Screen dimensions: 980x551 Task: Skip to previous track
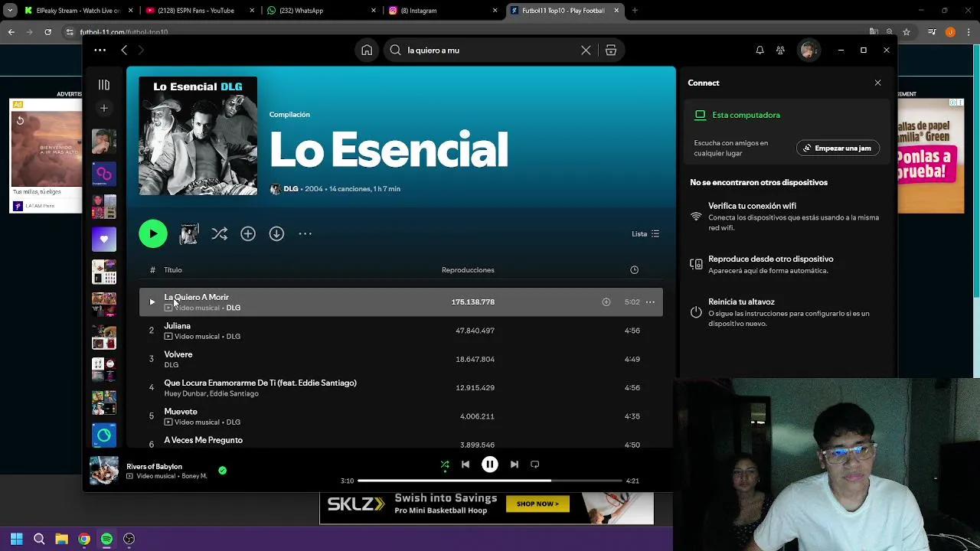point(465,465)
